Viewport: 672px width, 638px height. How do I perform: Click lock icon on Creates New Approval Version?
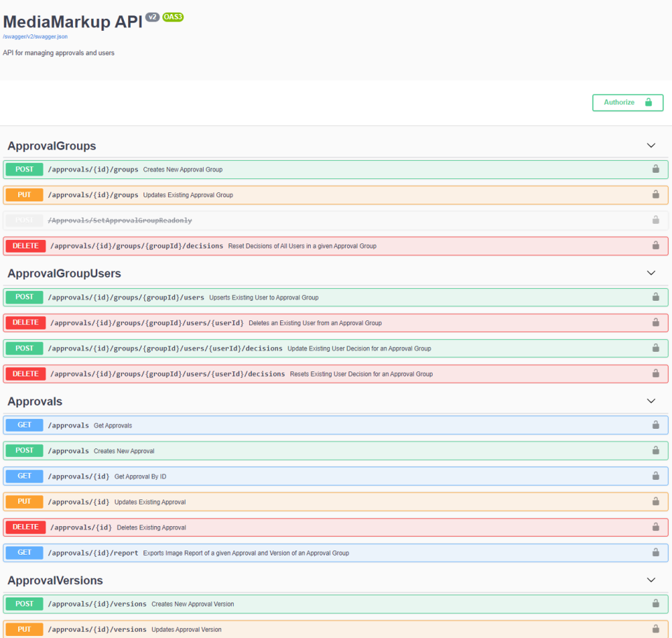click(655, 603)
